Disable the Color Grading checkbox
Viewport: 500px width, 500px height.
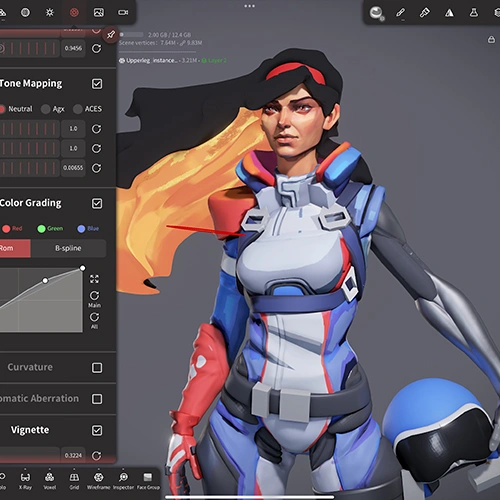97,203
